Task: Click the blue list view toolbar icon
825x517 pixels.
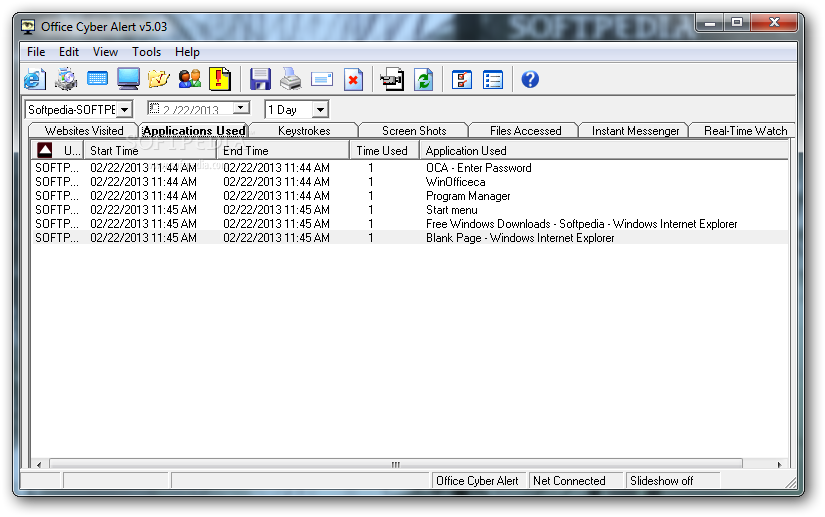Action: pos(493,79)
